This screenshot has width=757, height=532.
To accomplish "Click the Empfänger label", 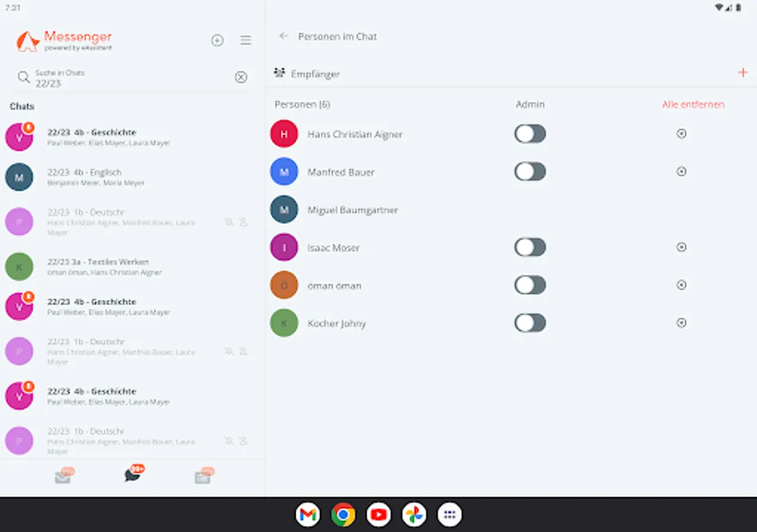I will (x=315, y=74).
